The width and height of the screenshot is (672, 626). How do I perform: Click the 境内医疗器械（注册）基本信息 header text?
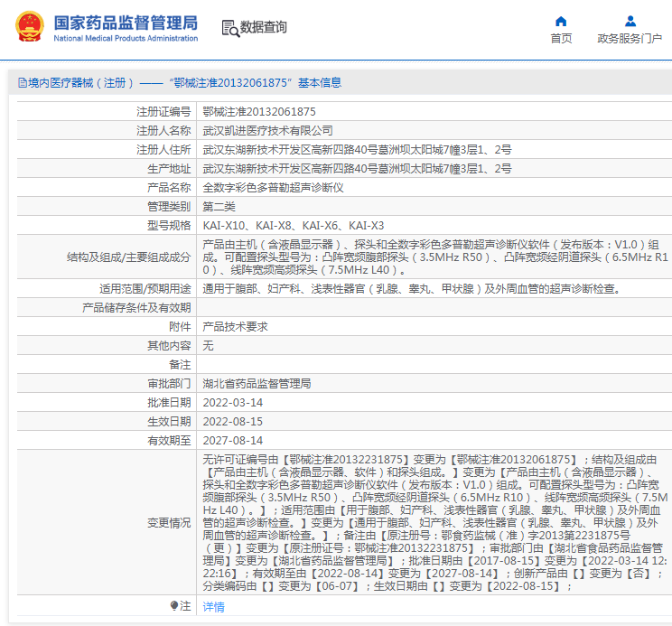click(185, 83)
